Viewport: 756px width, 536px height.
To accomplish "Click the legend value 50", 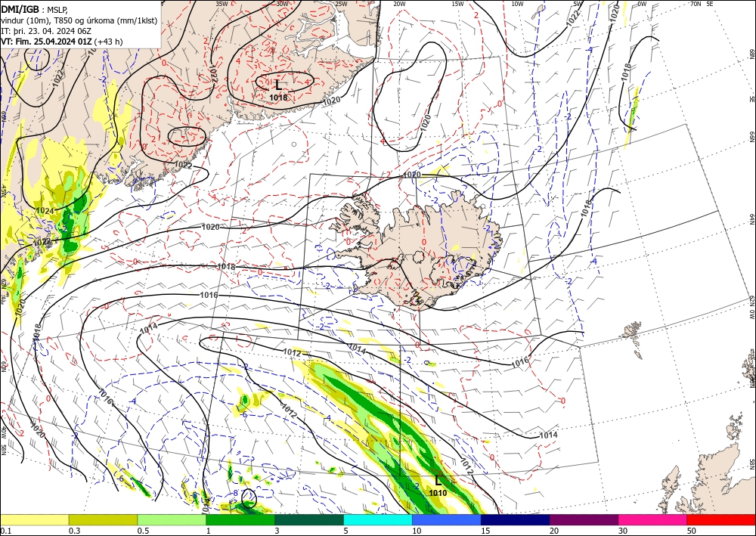I will click(x=692, y=531).
